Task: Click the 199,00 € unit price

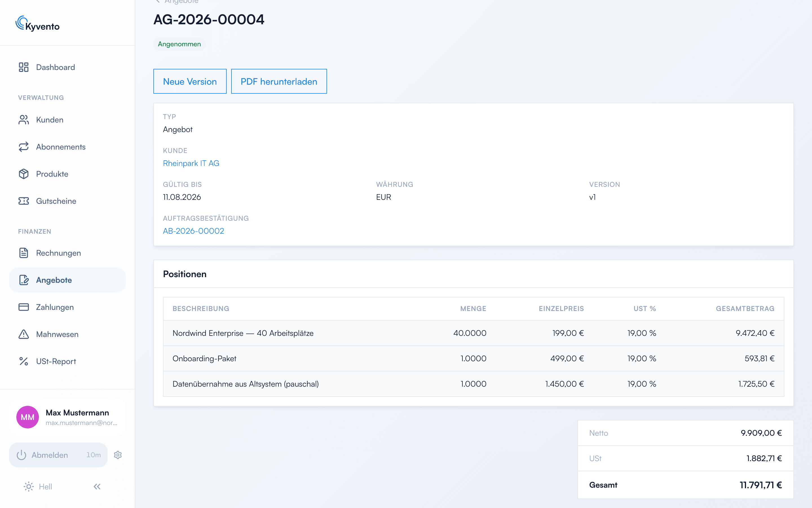Action: pyautogui.click(x=568, y=333)
